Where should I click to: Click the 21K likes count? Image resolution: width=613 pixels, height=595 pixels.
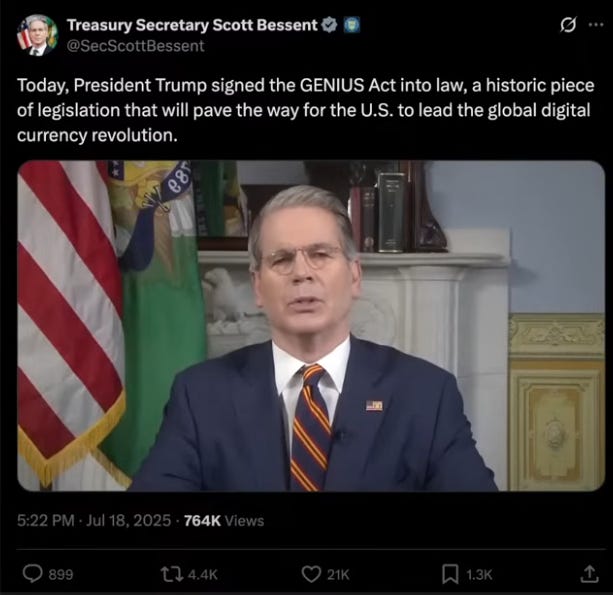click(x=338, y=574)
